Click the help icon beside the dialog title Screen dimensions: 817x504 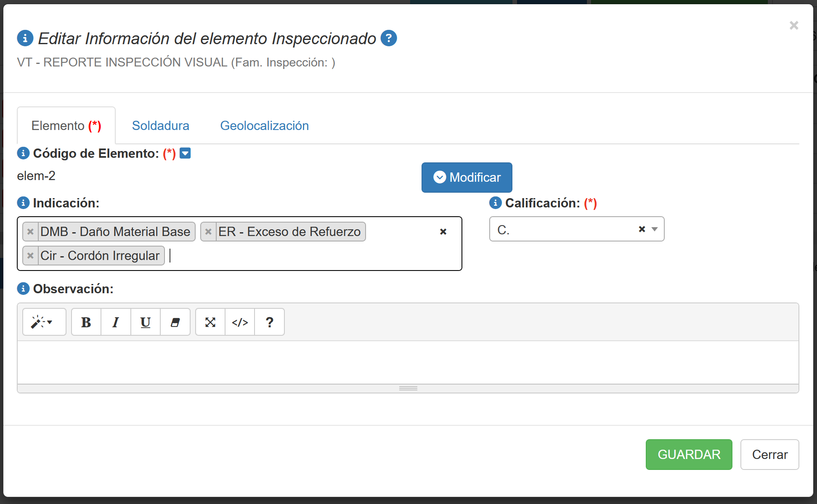(389, 38)
